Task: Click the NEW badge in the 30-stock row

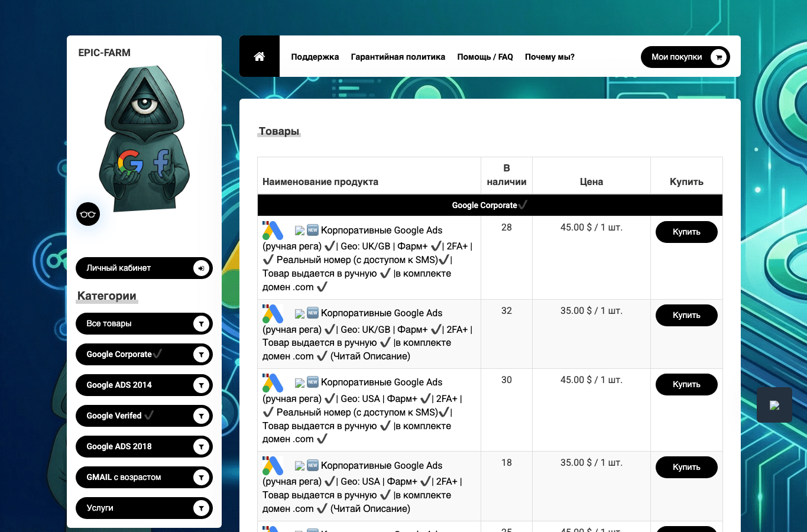Action: 313,382
